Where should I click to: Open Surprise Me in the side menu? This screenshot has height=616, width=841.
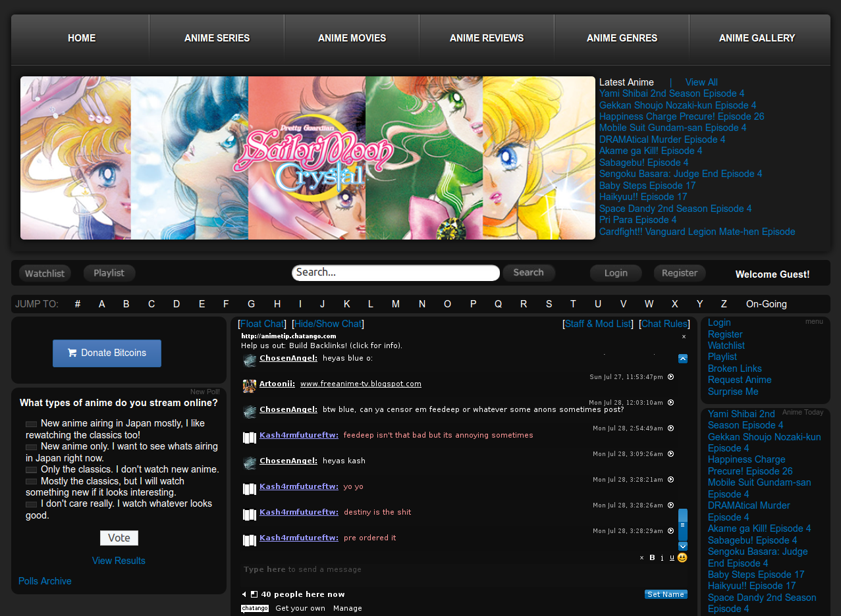(x=733, y=392)
